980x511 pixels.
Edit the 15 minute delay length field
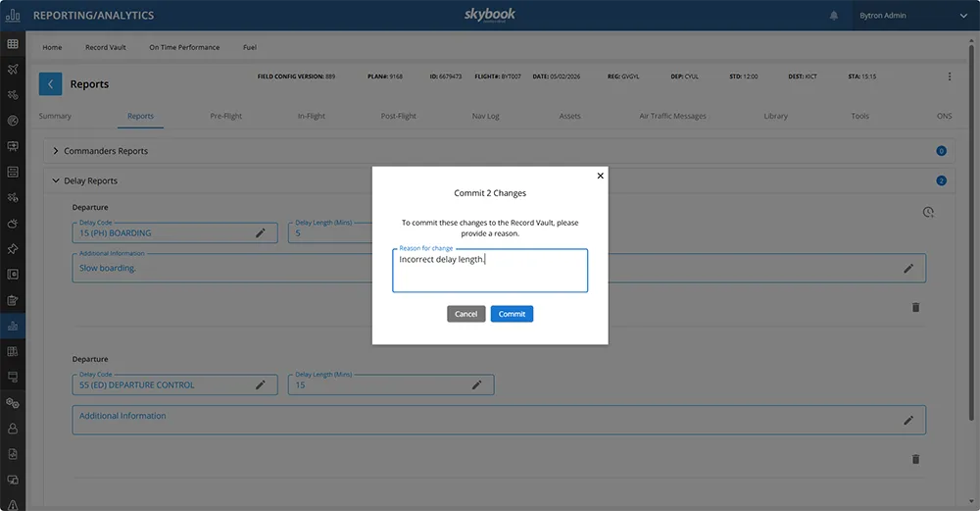476,385
